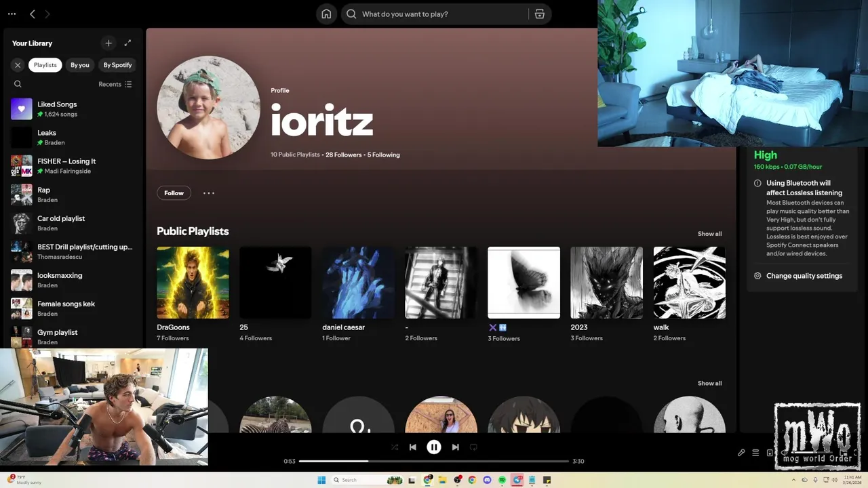Open the three-dot menu at top left
The width and height of the screenshot is (868, 488).
(12, 14)
